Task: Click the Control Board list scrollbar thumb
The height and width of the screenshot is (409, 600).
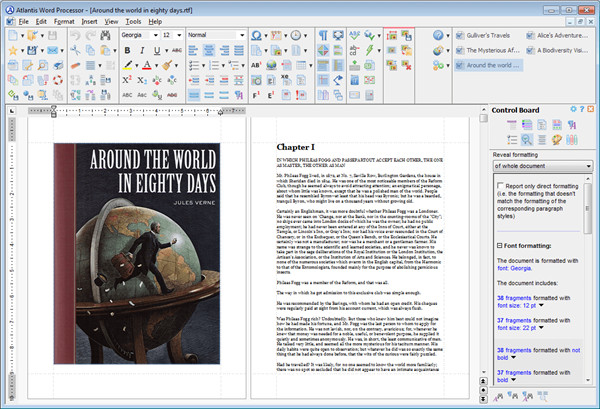Action: [587, 209]
